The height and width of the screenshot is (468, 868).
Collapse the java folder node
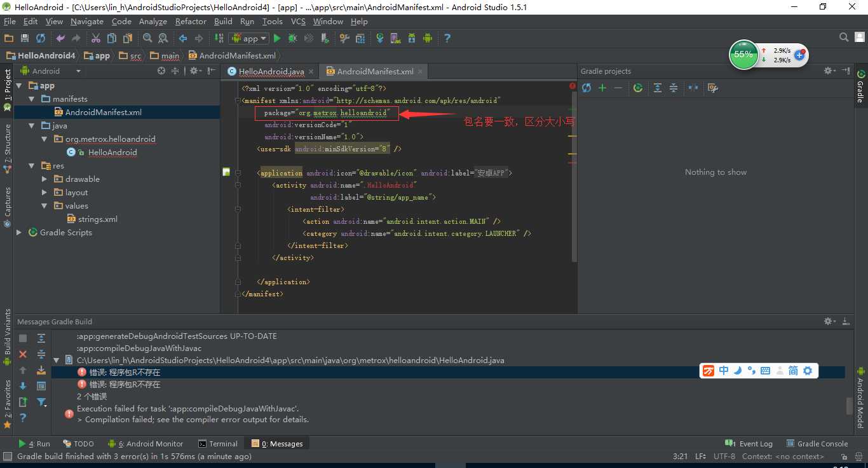coord(32,126)
